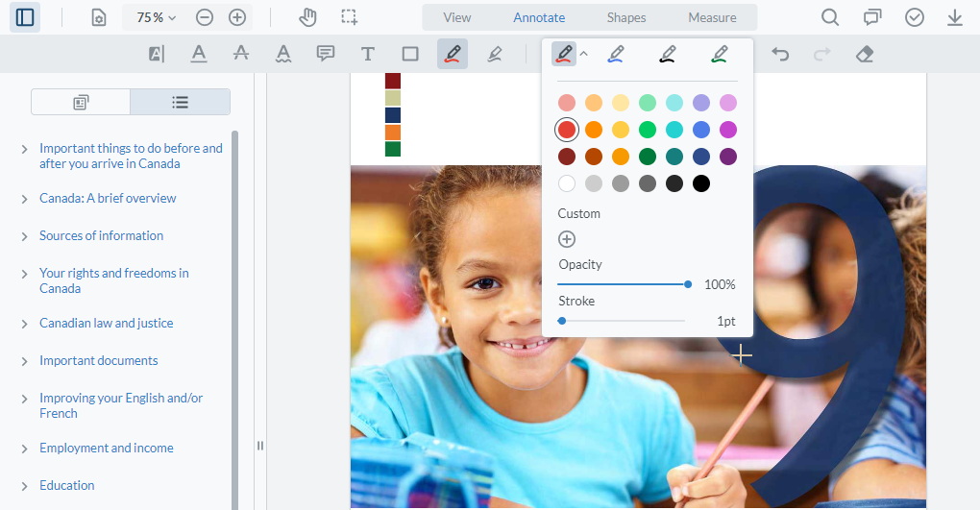Expand 'Improving your English and/or French' arrow
Image resolution: width=980 pixels, height=510 pixels.
(x=24, y=399)
